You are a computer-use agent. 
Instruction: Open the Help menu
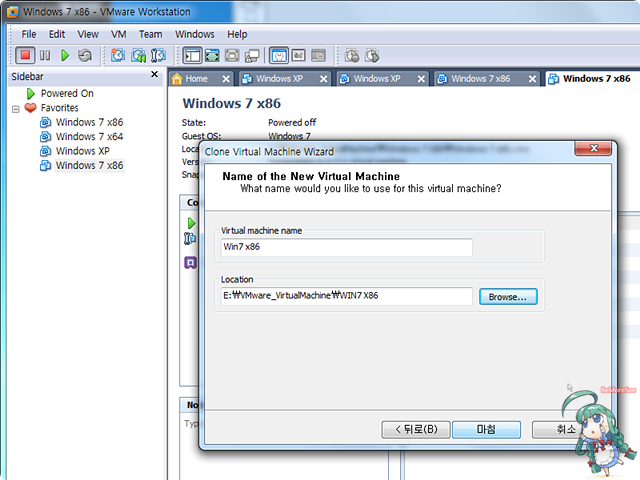coord(237,34)
